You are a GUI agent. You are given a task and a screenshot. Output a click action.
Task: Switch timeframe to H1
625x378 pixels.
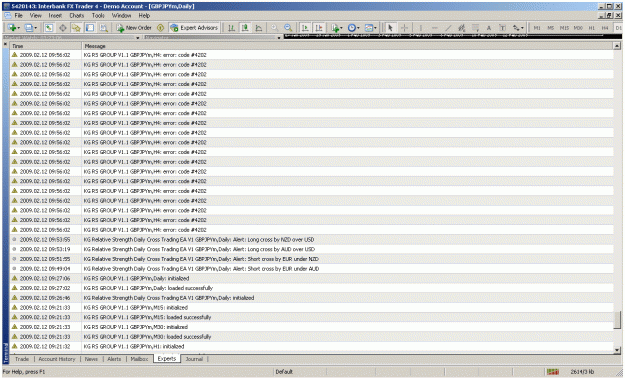[x=592, y=28]
